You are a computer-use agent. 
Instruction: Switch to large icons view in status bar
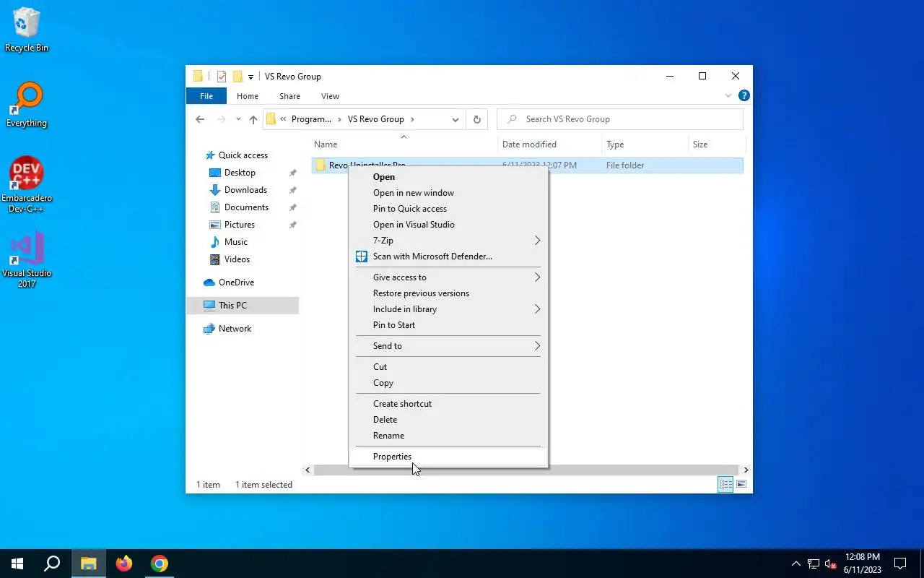pyautogui.click(x=741, y=485)
